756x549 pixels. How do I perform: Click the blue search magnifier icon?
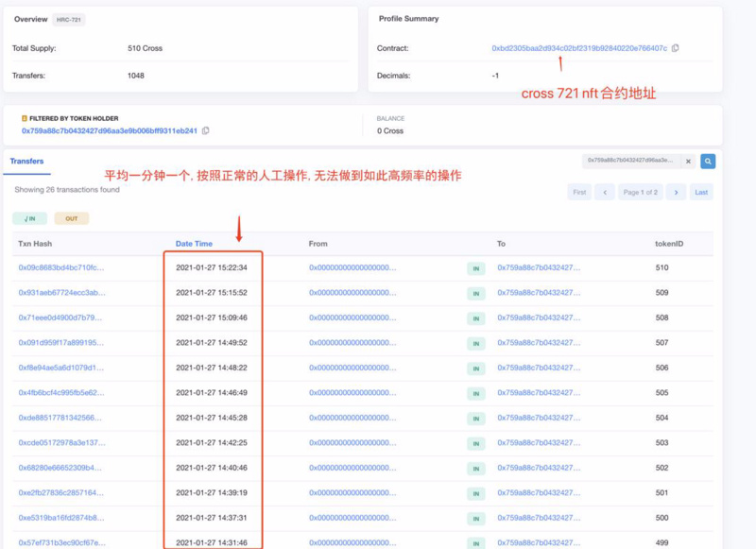point(708,161)
